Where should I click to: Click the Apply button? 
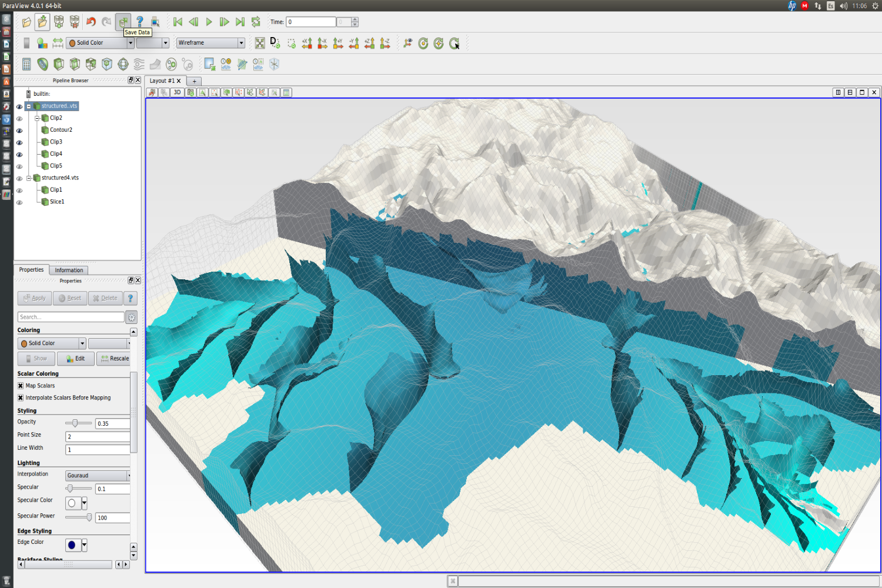[35, 298]
